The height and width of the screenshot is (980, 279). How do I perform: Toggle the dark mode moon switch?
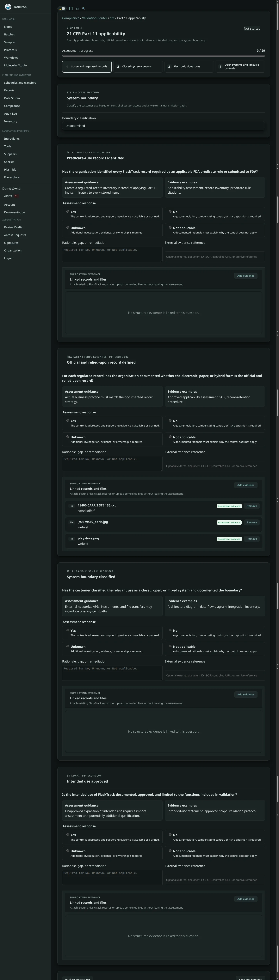click(62, 8)
